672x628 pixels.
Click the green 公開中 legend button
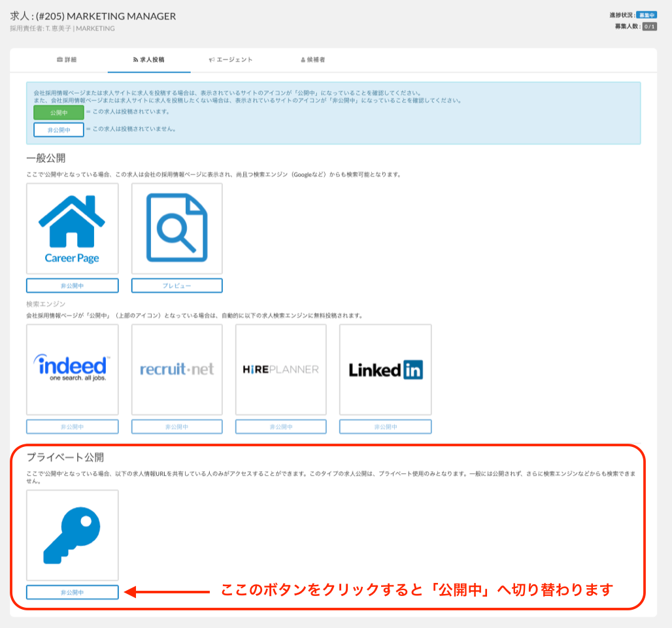59,112
